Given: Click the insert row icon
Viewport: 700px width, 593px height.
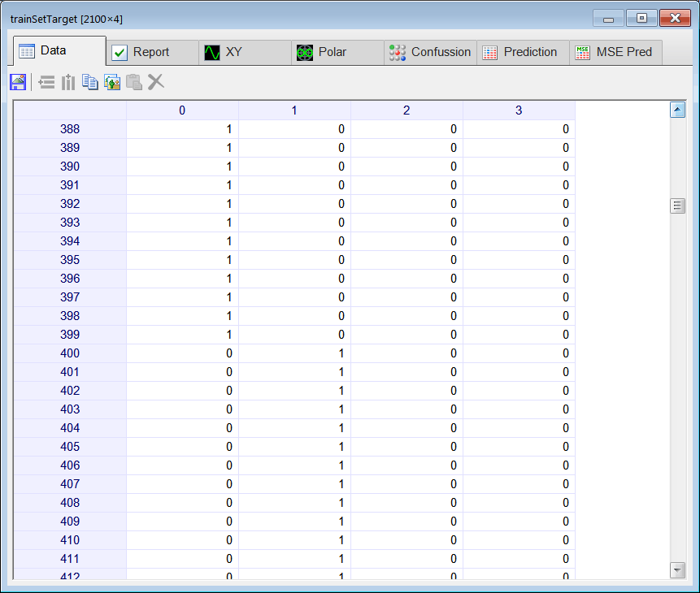Looking at the screenshot, I should [46, 82].
